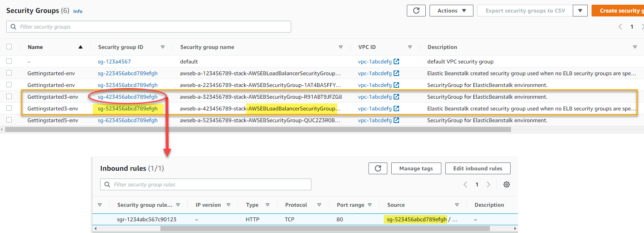Open security group sg-423456abcd789efgh
The height and width of the screenshot is (233, 644).
(128, 97)
